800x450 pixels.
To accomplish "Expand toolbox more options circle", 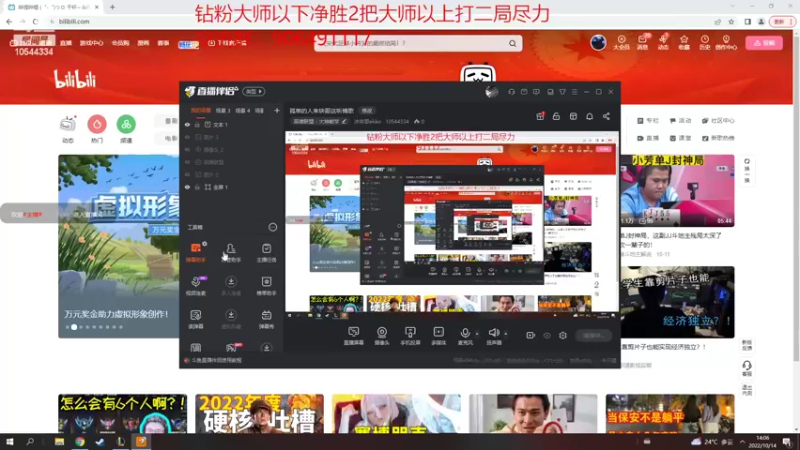I will tap(273, 227).
